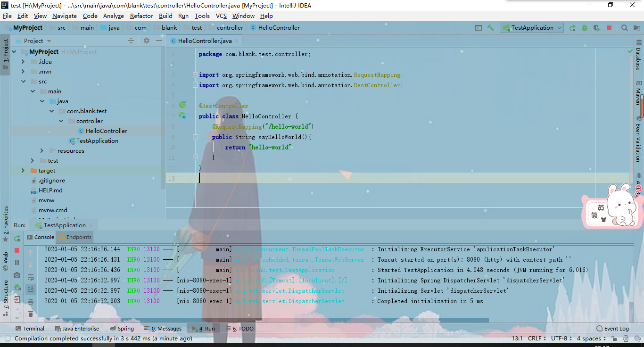The image size is (644, 347).
Task: Open Project tool window settings gear
Action: click(x=147, y=41)
